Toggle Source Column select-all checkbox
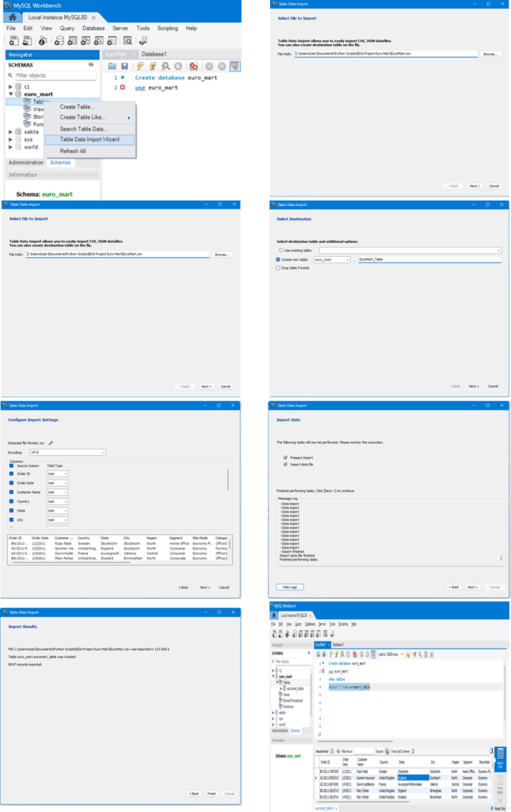511x812 pixels. [11, 465]
